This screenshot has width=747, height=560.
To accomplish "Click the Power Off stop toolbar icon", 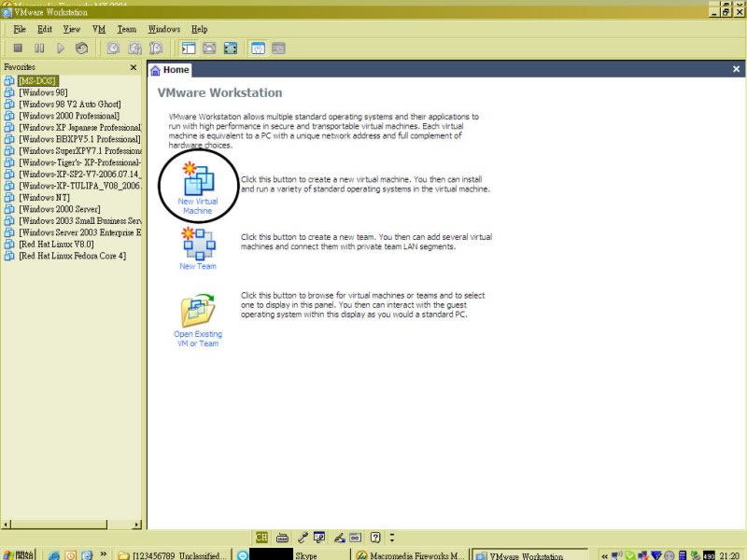I will (x=18, y=49).
